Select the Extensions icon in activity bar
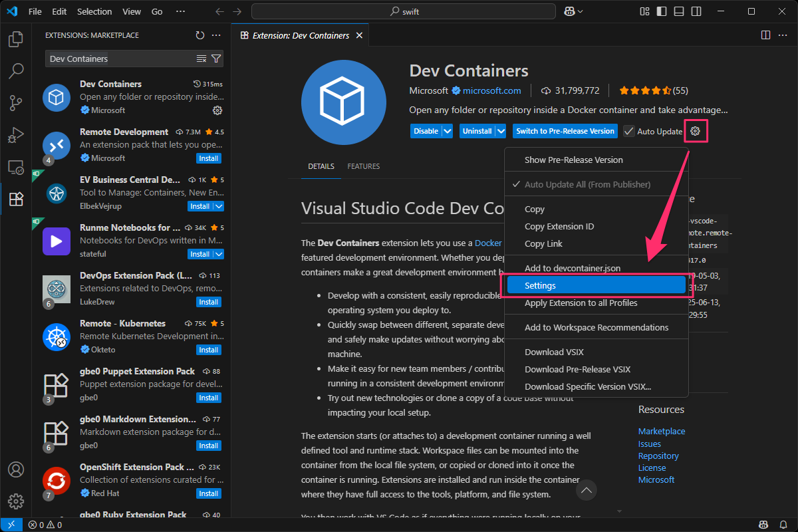This screenshot has height=532, width=798. [x=16, y=199]
